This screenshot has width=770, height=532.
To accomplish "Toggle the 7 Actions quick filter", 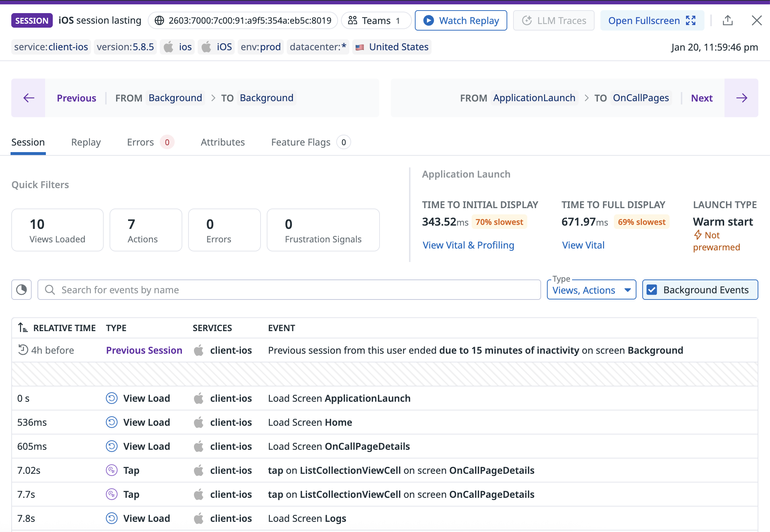I will [146, 230].
